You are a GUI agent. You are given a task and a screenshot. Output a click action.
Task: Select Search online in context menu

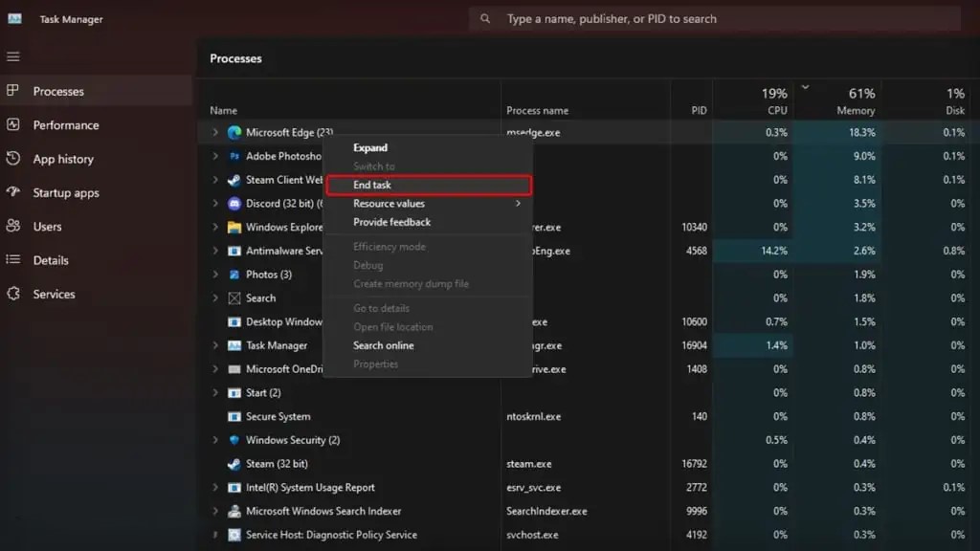tap(384, 345)
